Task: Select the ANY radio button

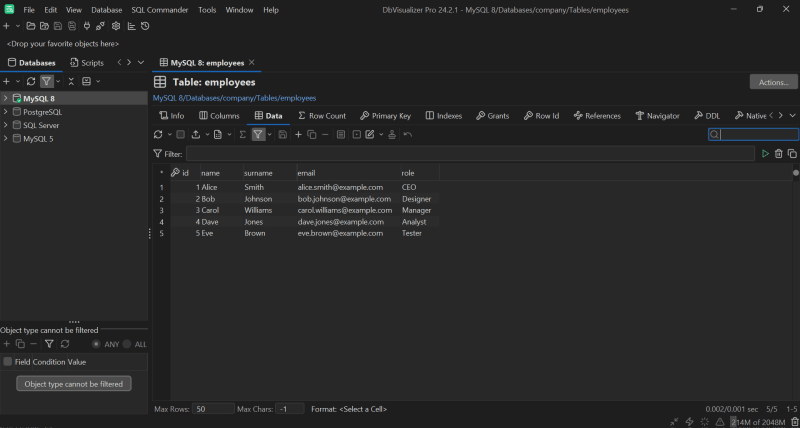Action: (x=96, y=344)
